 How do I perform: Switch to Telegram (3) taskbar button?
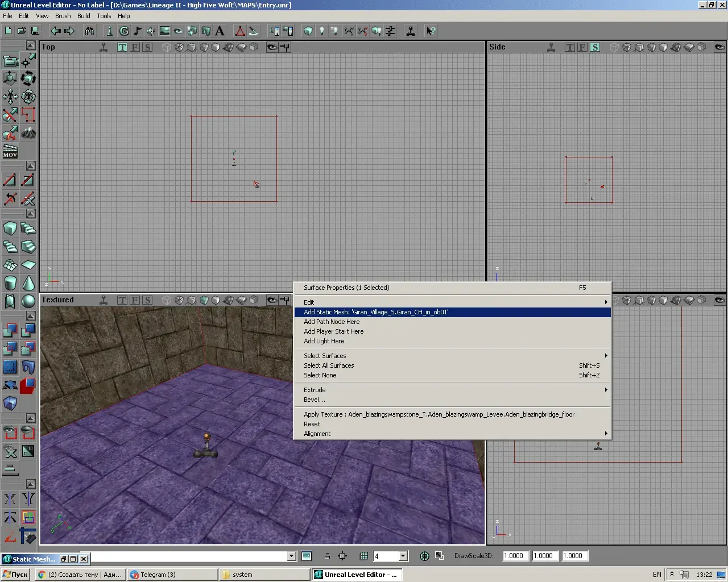[172, 575]
